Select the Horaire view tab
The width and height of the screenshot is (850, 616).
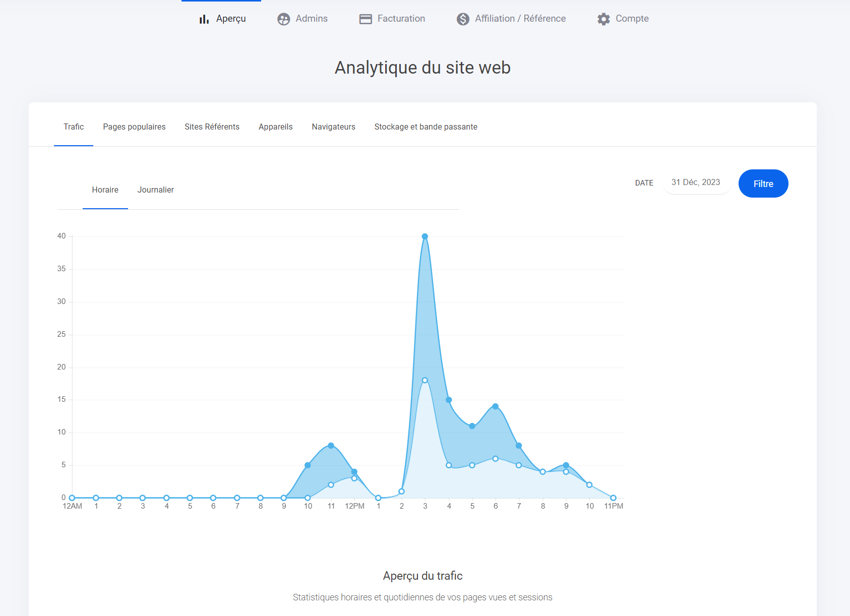click(105, 190)
